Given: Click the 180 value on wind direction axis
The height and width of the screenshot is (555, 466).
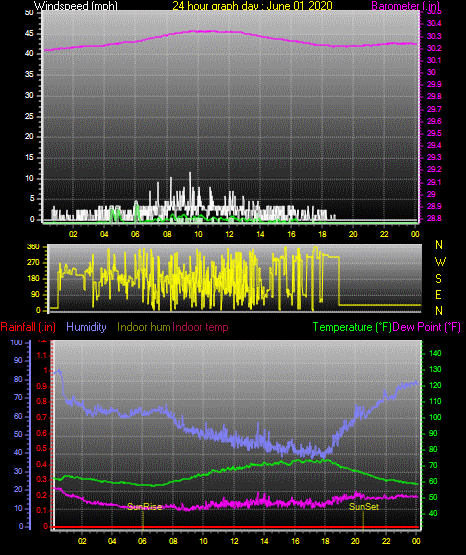Looking at the screenshot, I should click(x=33, y=279).
